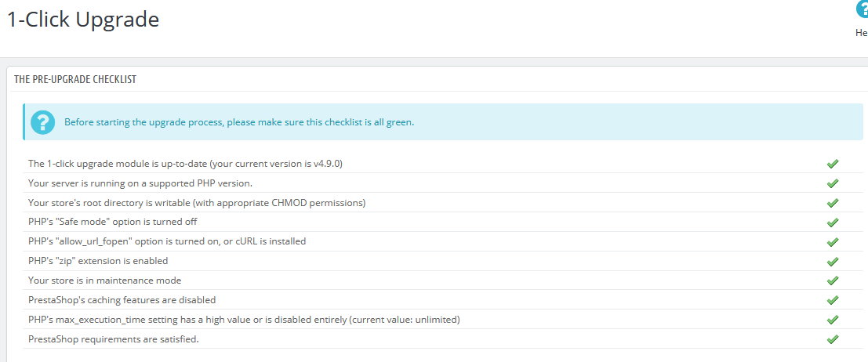Image resolution: width=868 pixels, height=362 pixels.
Task: Click text 'PrestaShop requirements are satisfied.'
Action: (114, 338)
